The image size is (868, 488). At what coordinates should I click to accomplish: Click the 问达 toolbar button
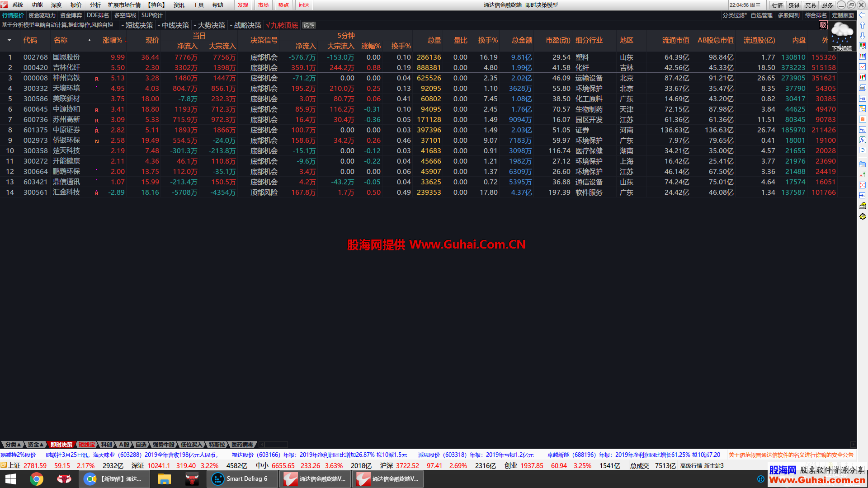coord(304,5)
